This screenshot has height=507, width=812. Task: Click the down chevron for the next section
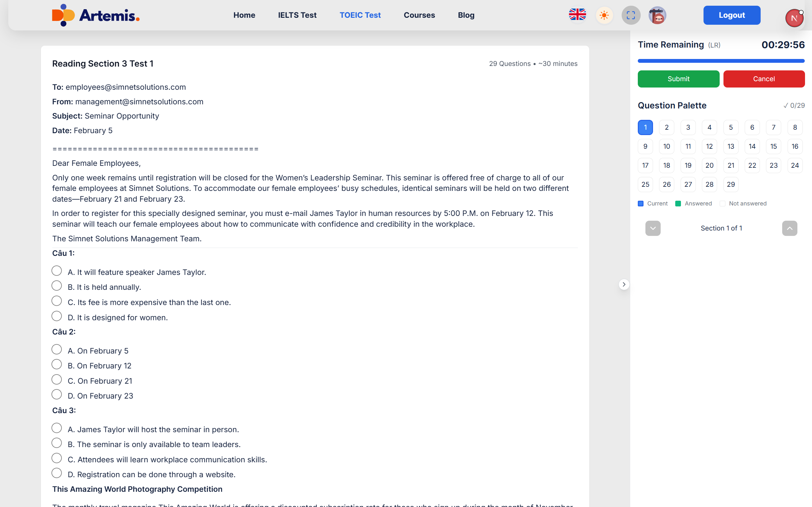(x=653, y=228)
